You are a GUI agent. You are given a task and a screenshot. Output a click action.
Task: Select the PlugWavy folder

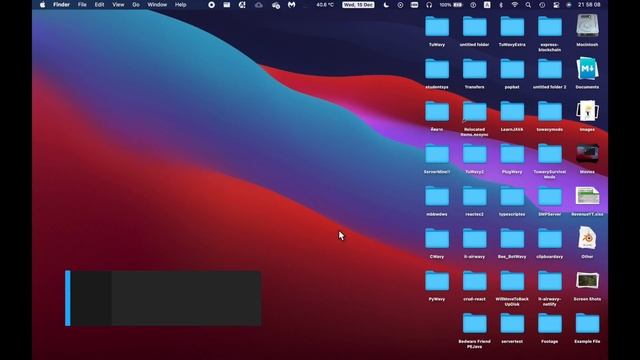pyautogui.click(x=512, y=154)
